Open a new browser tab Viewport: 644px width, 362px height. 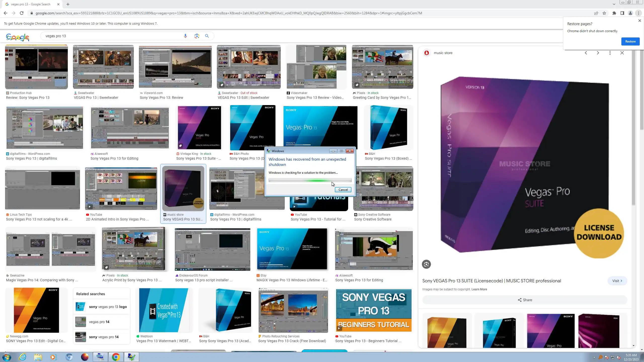pyautogui.click(x=68, y=4)
